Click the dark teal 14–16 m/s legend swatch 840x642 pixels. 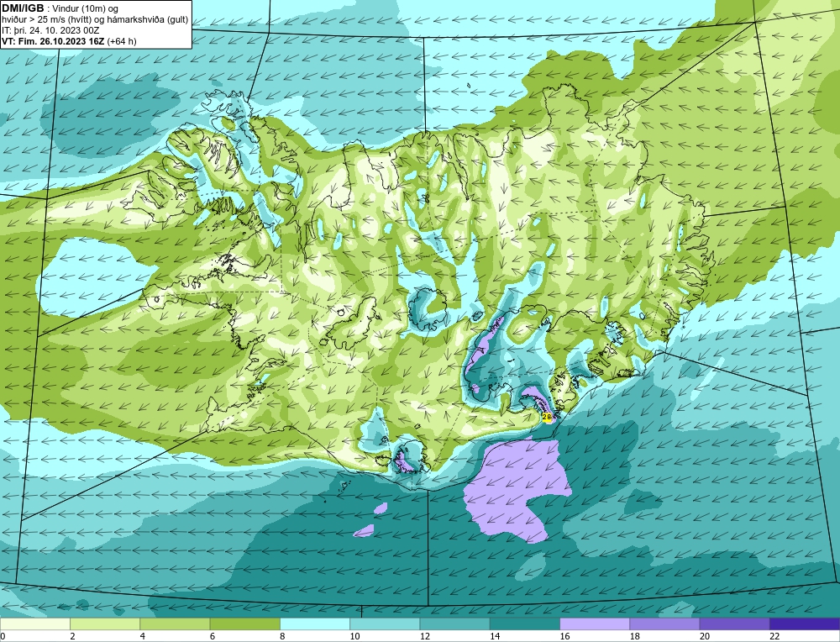[x=524, y=624]
